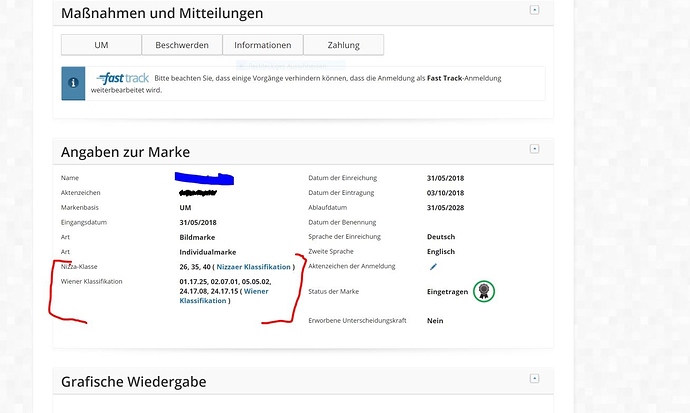This screenshot has height=413, width=690.
Task: Click the Nizza-Klasse numbers 26, 35, 40
Action: pyautogui.click(x=194, y=267)
